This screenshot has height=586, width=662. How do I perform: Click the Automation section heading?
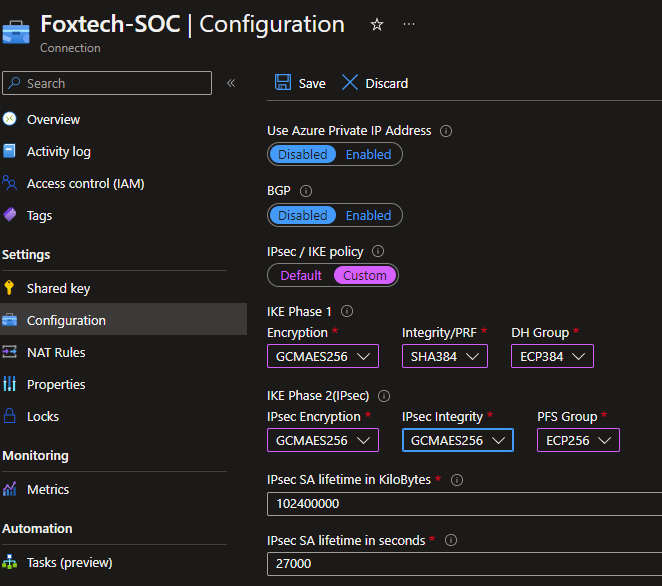point(37,529)
